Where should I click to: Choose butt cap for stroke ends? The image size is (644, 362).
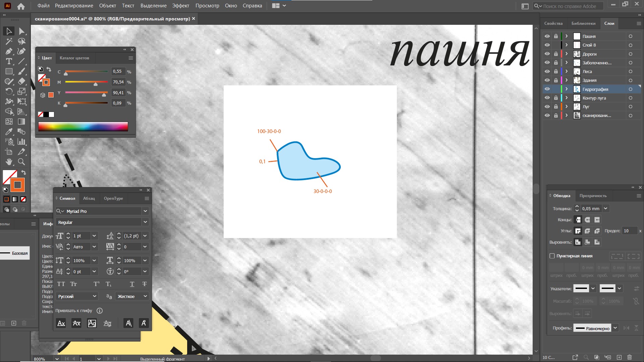pyautogui.click(x=578, y=220)
